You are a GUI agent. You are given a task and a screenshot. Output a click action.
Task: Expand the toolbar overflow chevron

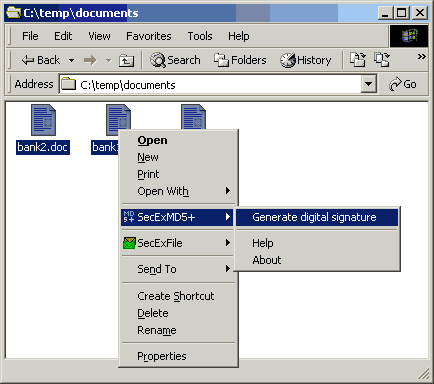pyautogui.click(x=421, y=56)
